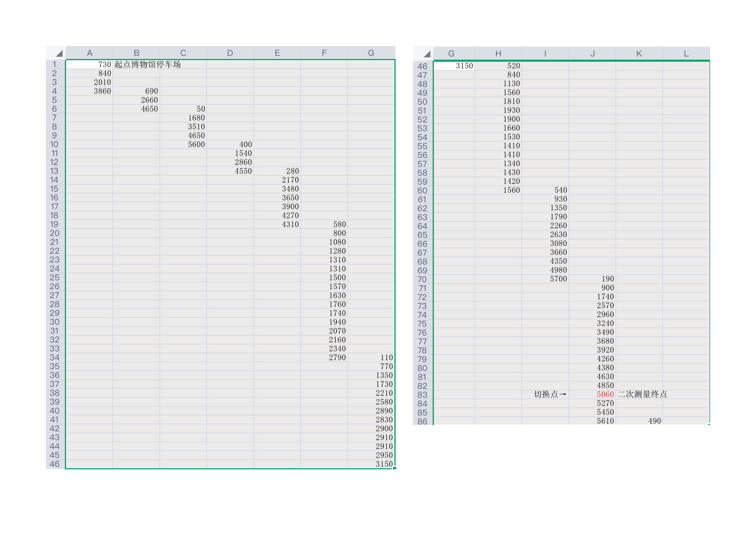Select column A header
The width and height of the screenshot is (756, 534).
pyautogui.click(x=90, y=53)
